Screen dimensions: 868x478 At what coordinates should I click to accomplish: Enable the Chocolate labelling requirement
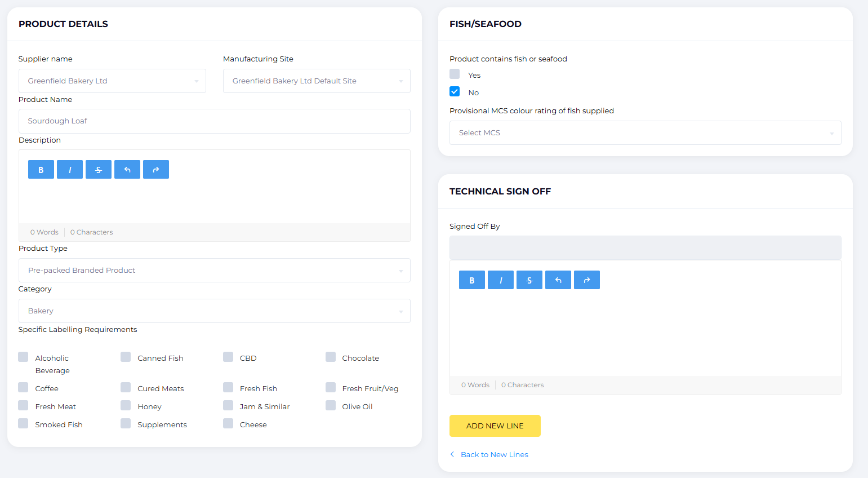pos(331,357)
